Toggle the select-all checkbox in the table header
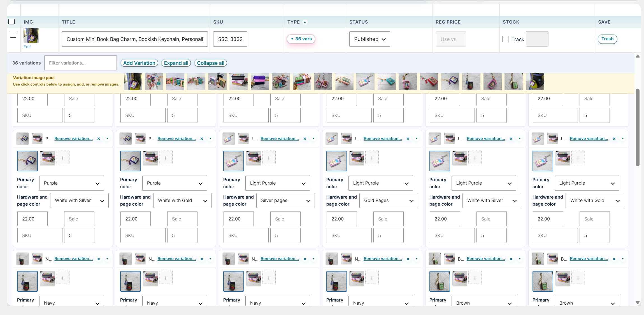 (x=11, y=22)
